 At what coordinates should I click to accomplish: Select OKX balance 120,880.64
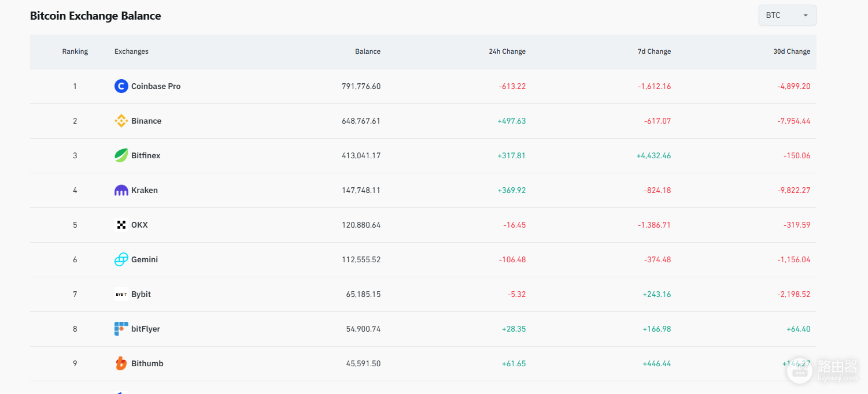coord(361,225)
